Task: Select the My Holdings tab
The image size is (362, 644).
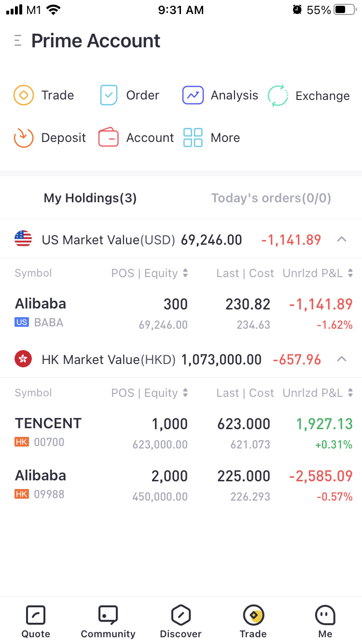Action: point(90,198)
